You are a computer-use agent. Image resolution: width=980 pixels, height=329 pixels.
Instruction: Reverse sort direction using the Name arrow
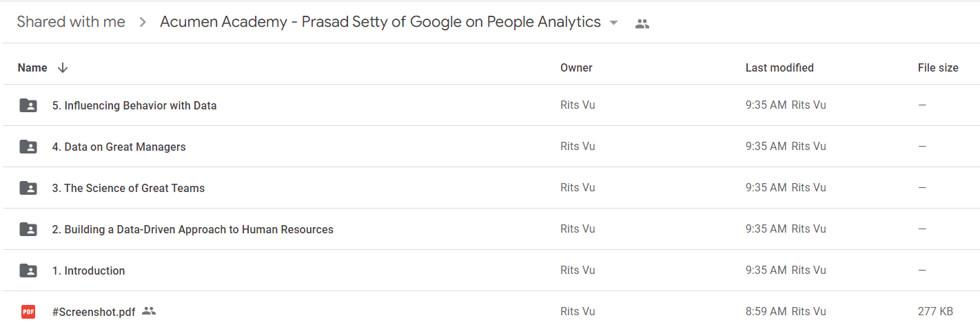[x=63, y=67]
